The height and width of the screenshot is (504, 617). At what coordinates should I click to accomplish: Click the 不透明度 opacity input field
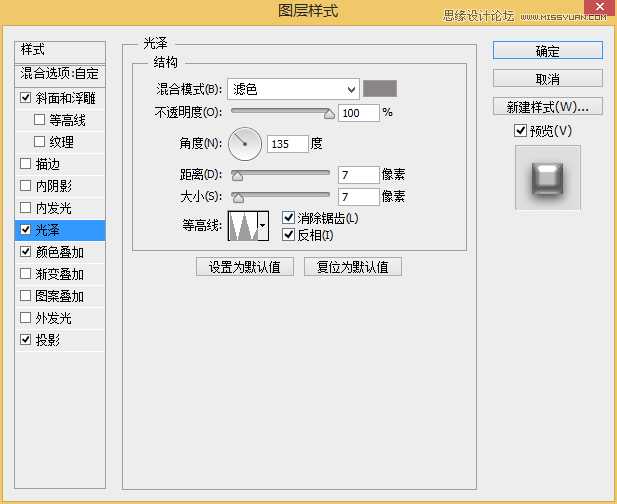[x=358, y=113]
